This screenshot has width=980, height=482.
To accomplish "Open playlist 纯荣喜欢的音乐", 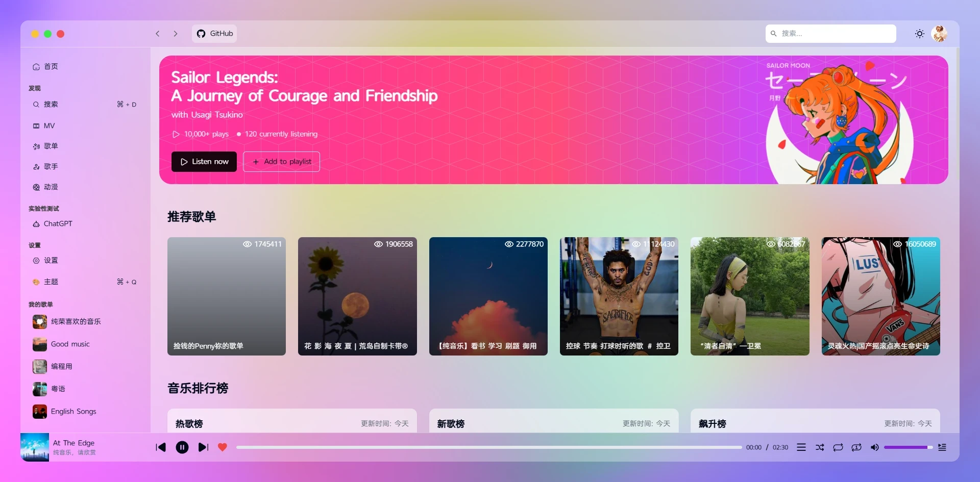I will click(x=85, y=321).
